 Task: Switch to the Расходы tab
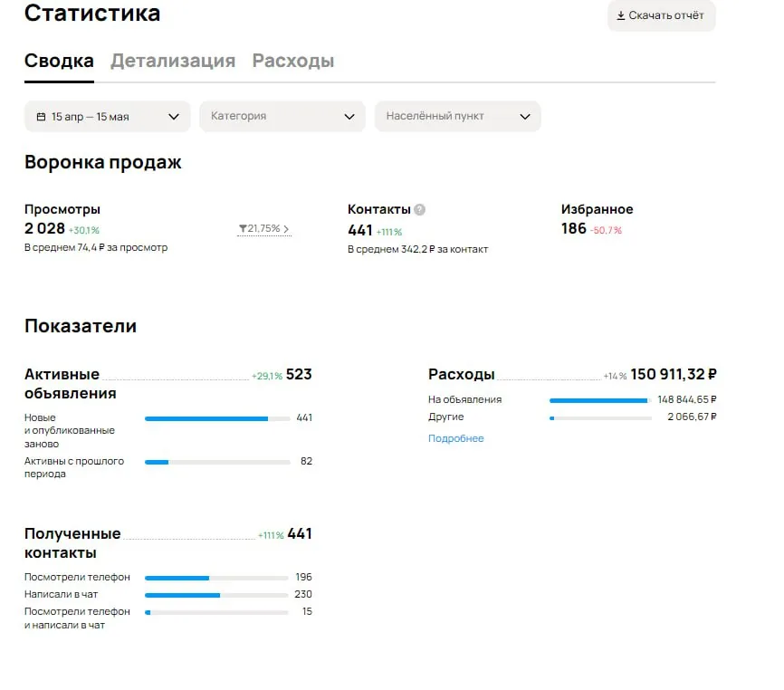[293, 61]
